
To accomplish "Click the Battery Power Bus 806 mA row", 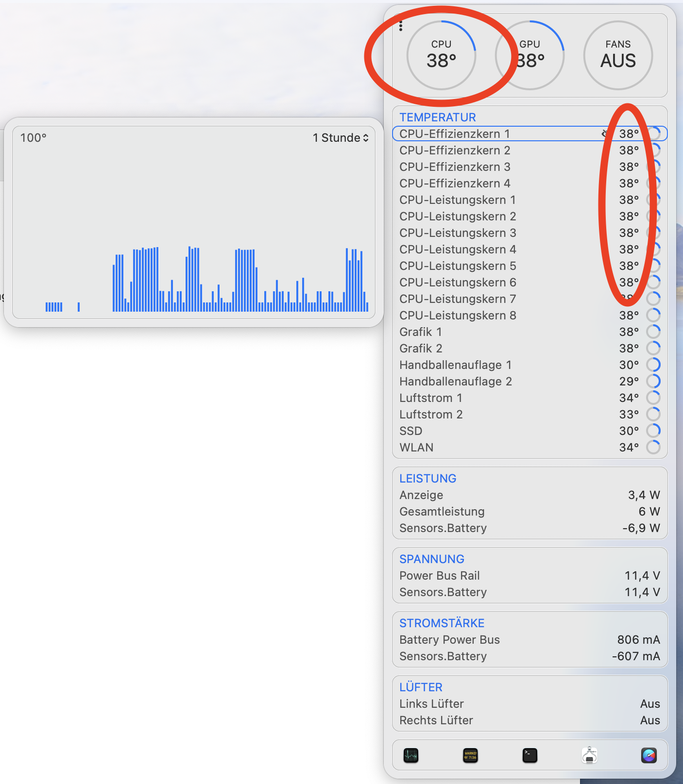I will click(x=529, y=639).
